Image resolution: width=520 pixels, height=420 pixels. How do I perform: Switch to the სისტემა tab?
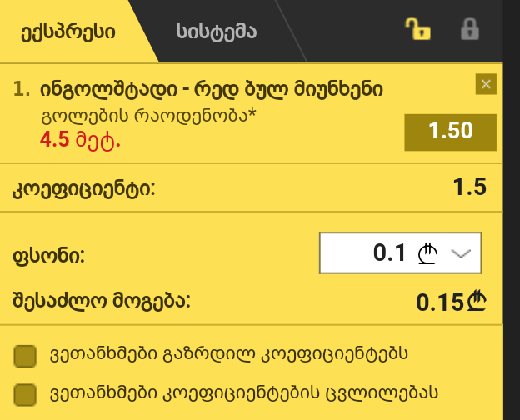(x=216, y=32)
